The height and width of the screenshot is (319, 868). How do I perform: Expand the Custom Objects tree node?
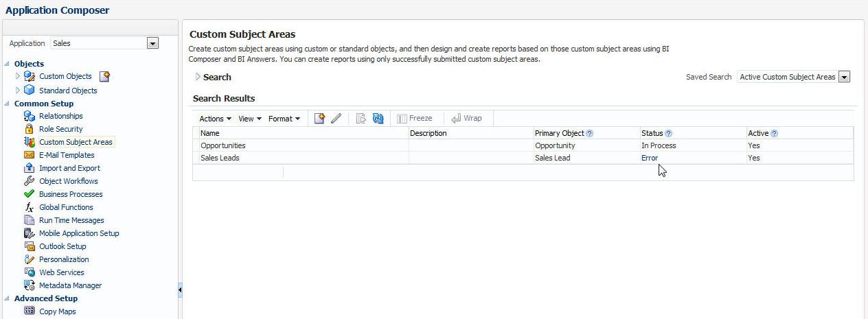pos(18,76)
